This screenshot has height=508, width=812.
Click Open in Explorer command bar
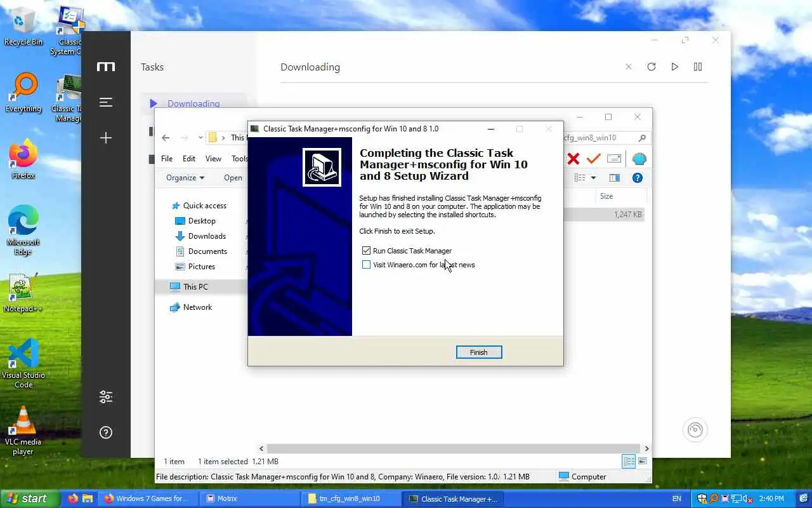pos(233,178)
